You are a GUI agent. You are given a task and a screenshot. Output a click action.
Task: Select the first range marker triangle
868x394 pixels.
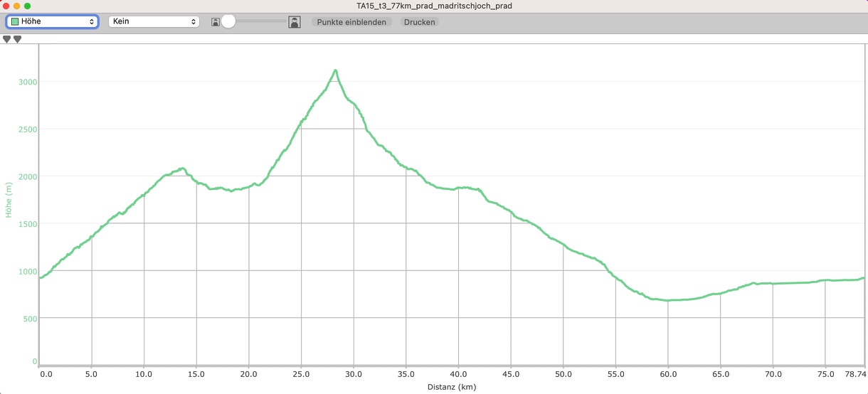point(7,39)
